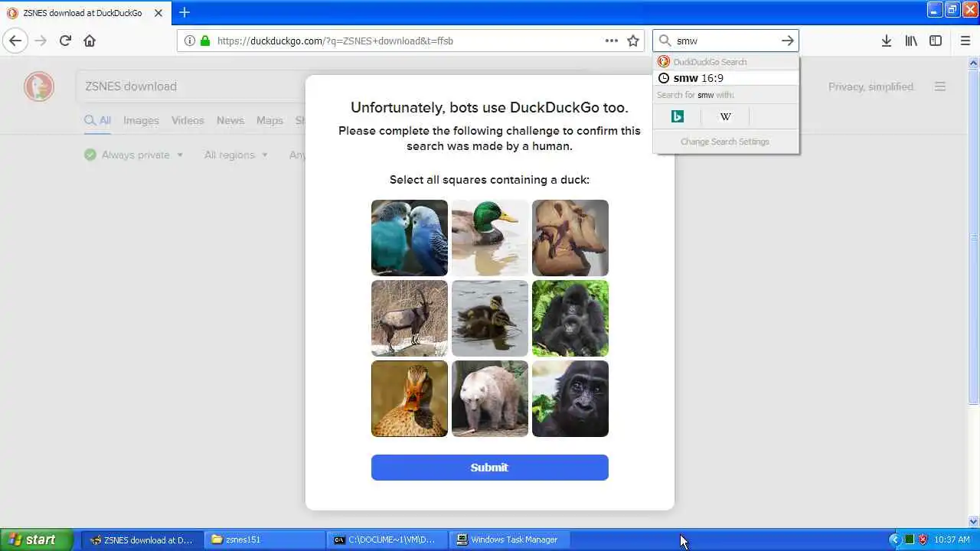Open a new browser tab

pos(185,12)
